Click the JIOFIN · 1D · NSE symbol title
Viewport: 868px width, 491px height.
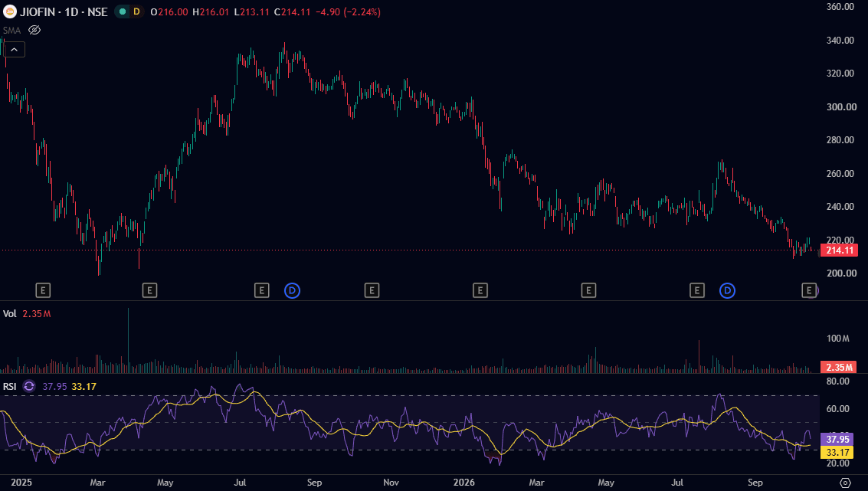(x=64, y=11)
